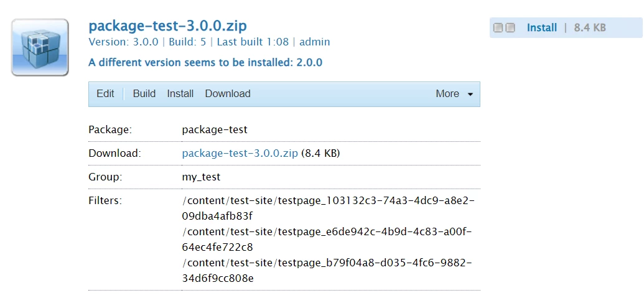Click the package cube icon

(40, 47)
